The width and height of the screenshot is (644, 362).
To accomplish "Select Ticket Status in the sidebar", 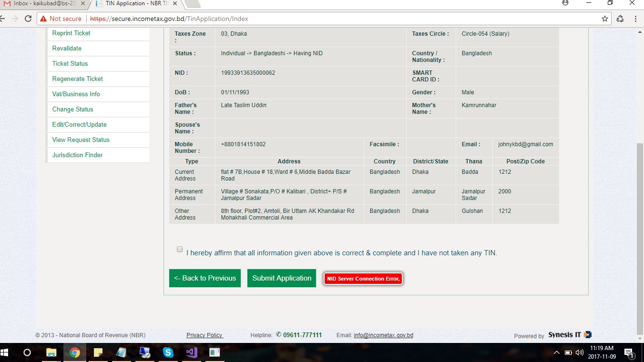I will coord(70,63).
